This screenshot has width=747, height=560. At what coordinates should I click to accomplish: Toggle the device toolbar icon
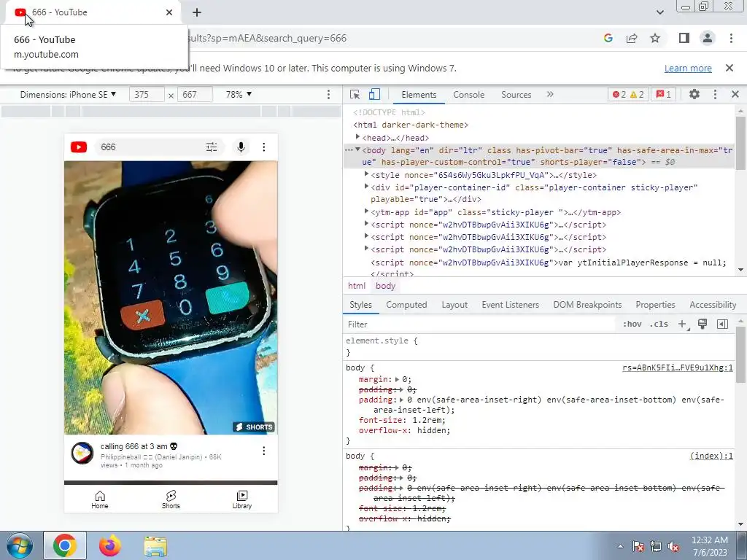[x=374, y=94]
